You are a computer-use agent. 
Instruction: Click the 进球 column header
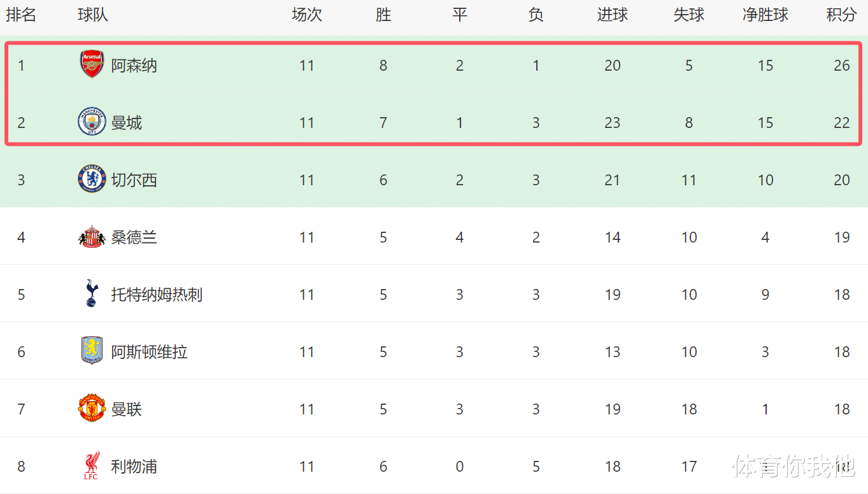pos(612,15)
